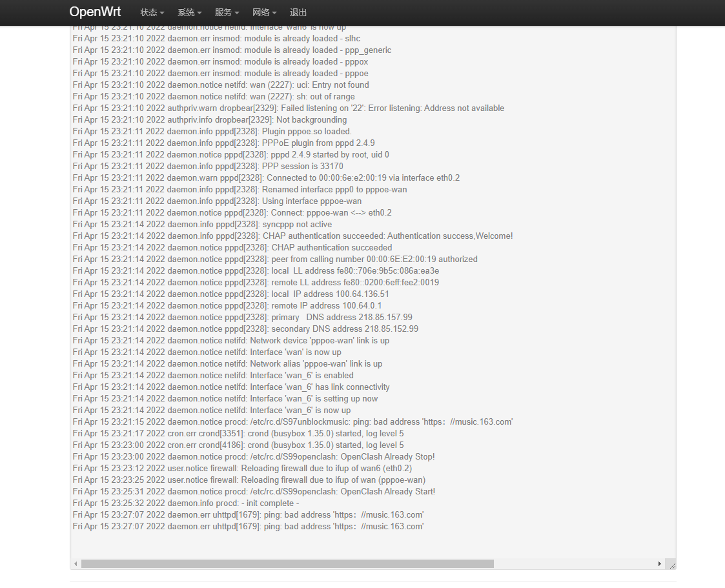Viewport: 725px width, 588px height.
Task: Click the 'procd: - init complete -' line
Action: point(186,503)
